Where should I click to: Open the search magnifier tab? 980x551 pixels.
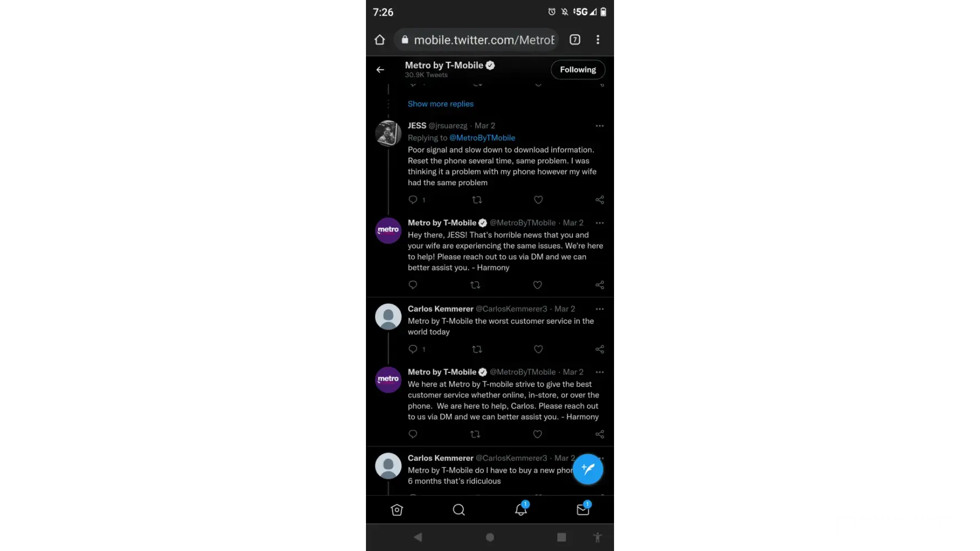[x=459, y=510]
